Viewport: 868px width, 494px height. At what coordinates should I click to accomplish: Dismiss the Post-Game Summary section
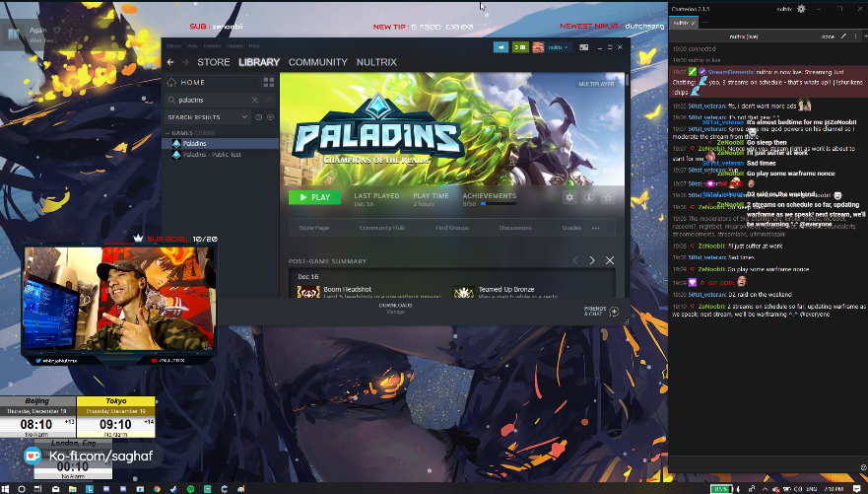[x=610, y=260]
